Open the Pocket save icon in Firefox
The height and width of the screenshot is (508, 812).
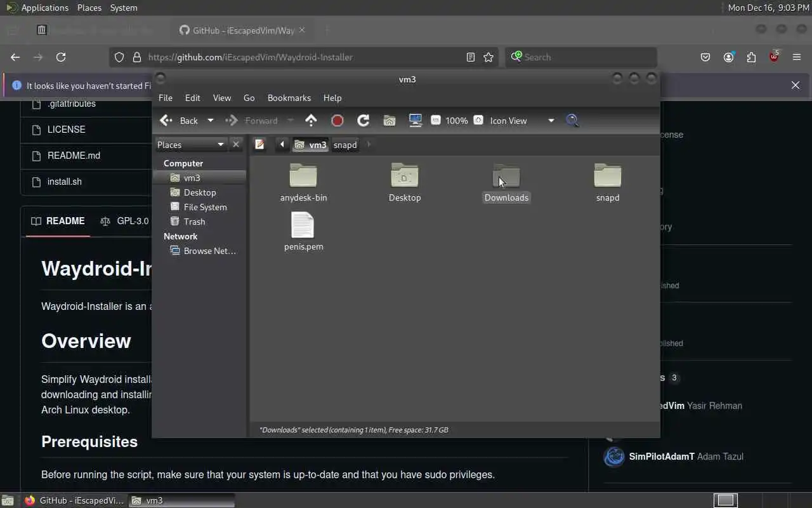click(x=705, y=57)
